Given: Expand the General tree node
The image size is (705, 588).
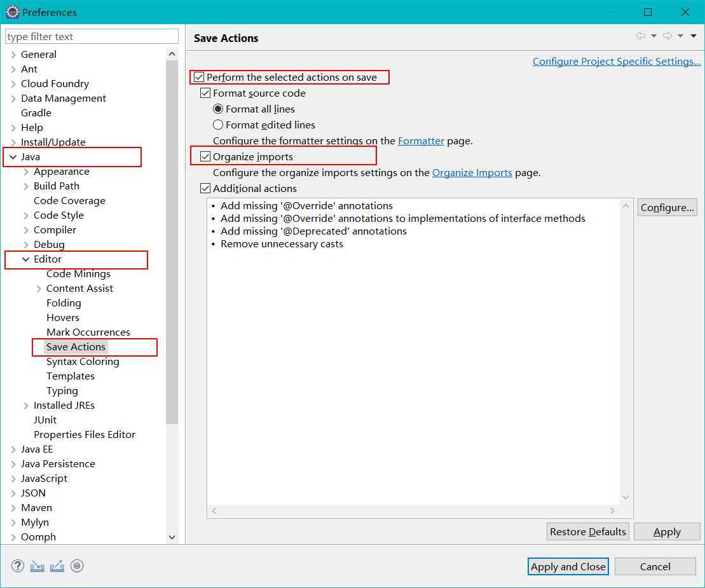Looking at the screenshot, I should [x=13, y=55].
